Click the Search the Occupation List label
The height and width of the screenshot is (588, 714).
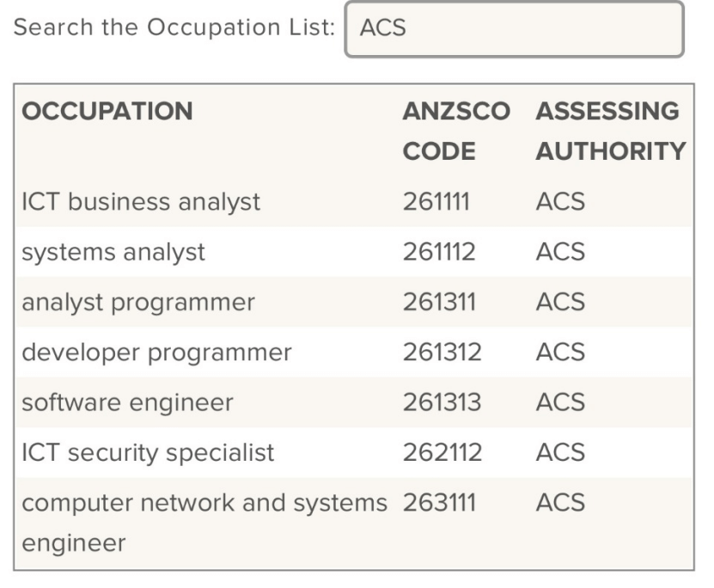pos(174,28)
